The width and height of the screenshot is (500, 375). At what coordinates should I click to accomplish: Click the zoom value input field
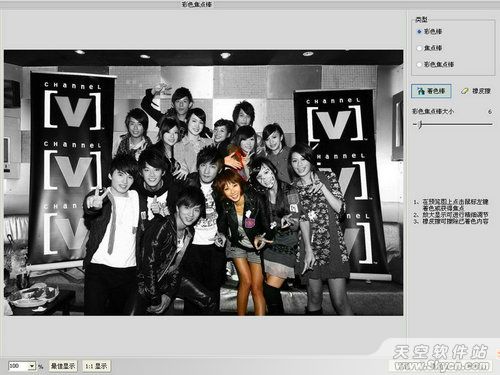pyautogui.click(x=19, y=366)
